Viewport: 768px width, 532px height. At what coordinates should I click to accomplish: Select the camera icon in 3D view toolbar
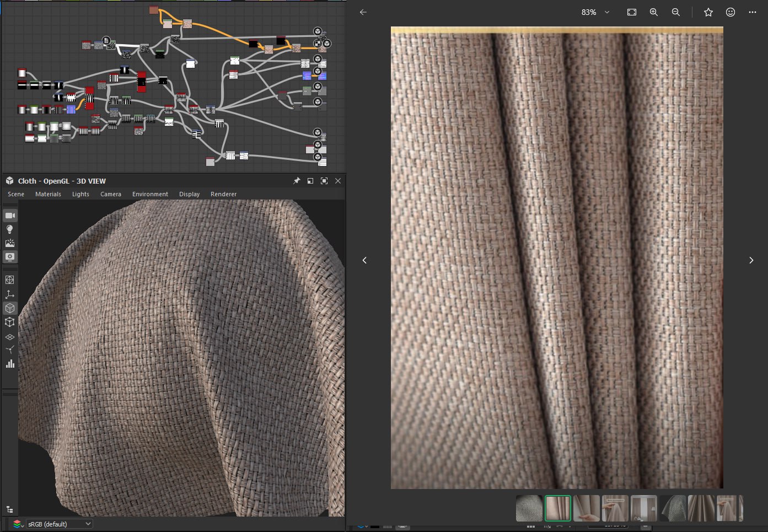(10, 216)
